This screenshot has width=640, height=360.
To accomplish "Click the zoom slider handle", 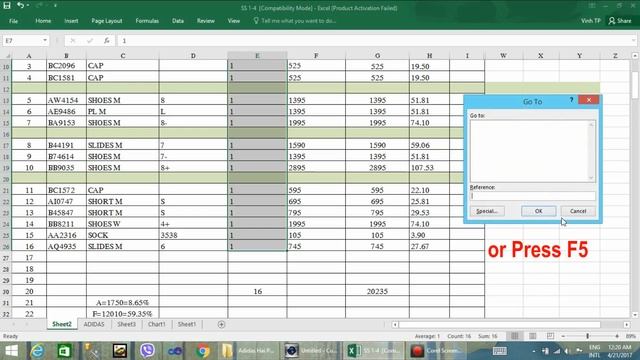I will coord(587,336).
